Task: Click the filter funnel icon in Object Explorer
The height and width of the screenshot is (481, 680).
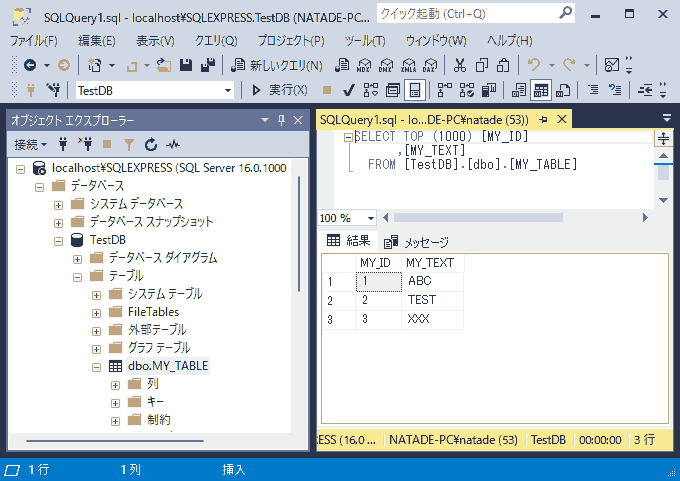Action: point(128,144)
